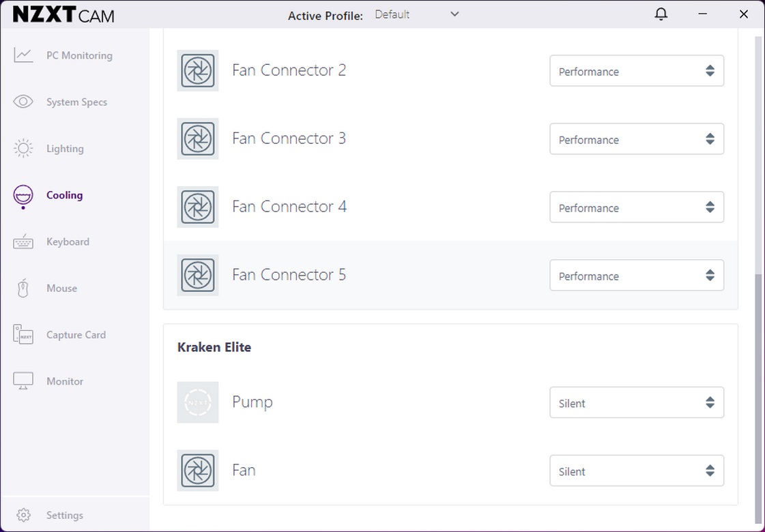765x532 pixels.
Task: Click the vertical scrollbar thumb
Action: click(x=758, y=396)
